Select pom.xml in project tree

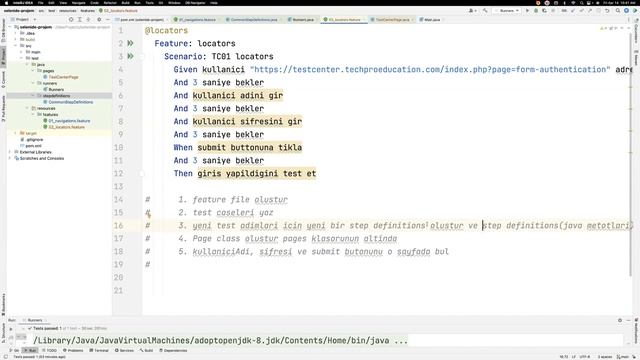[x=33, y=146]
